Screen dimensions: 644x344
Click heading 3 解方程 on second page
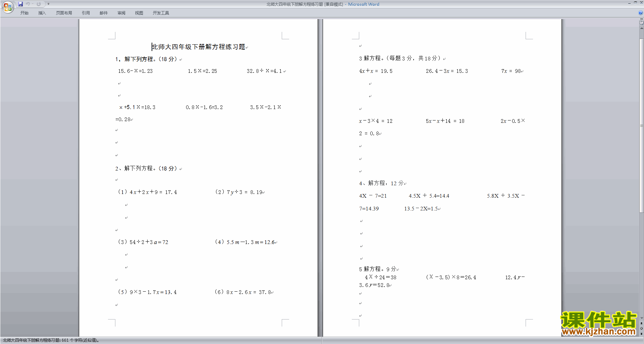pyautogui.click(x=400, y=58)
